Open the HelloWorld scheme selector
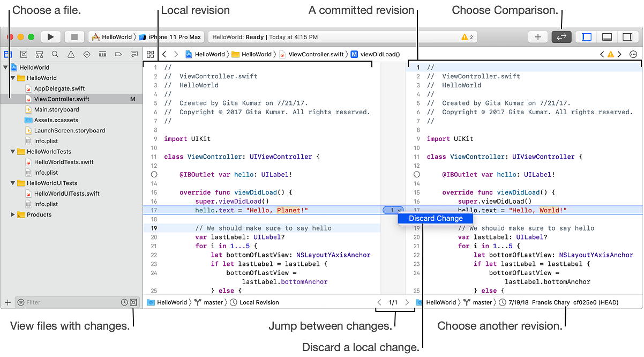 pyautogui.click(x=111, y=37)
